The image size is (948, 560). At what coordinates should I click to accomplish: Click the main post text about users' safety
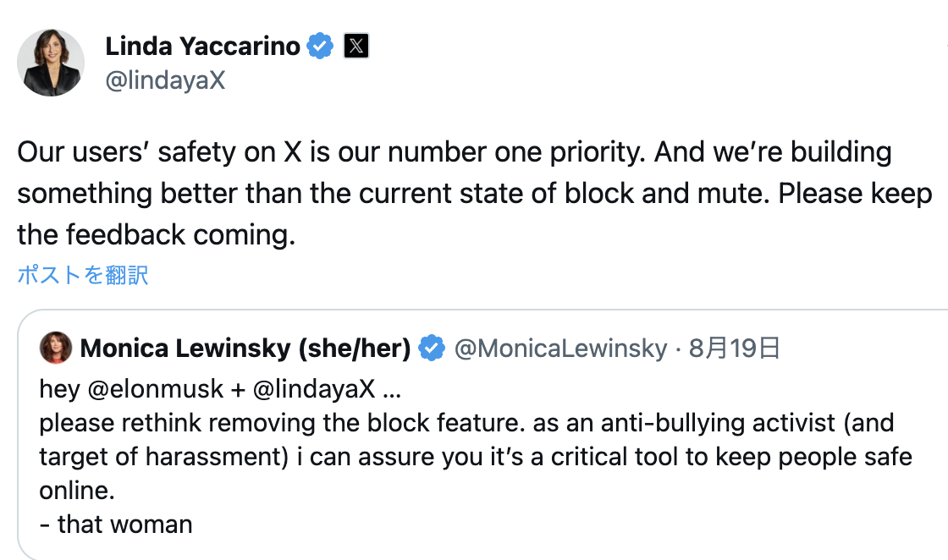pyautogui.click(x=475, y=194)
